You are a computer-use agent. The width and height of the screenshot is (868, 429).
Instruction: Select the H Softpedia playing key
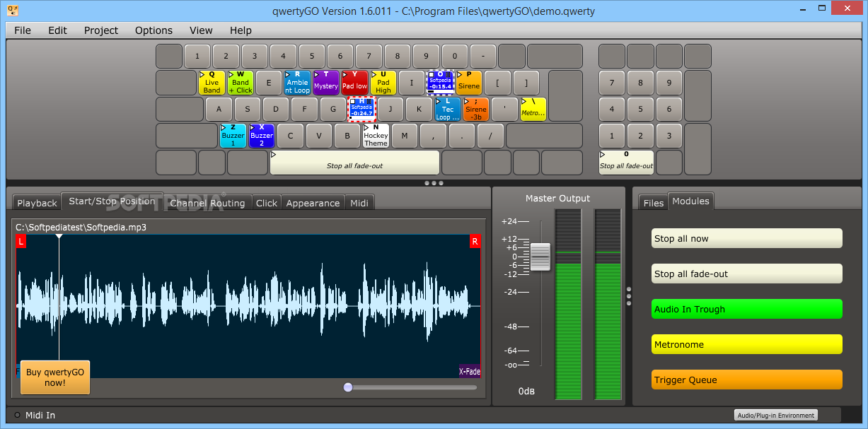(361, 110)
